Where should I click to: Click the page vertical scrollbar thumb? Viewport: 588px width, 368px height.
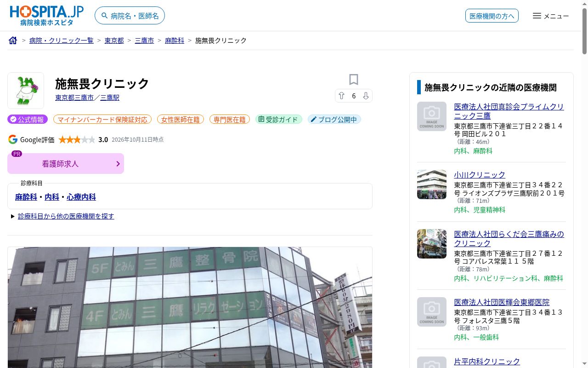584,31
